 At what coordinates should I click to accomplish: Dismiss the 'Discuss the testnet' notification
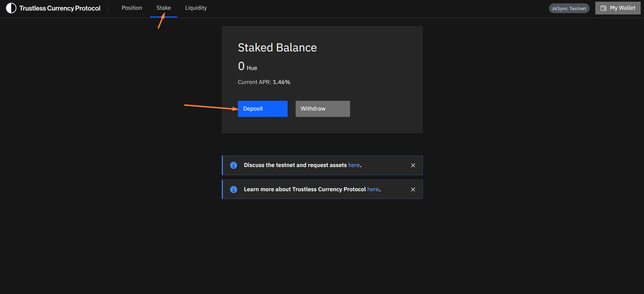(x=413, y=165)
